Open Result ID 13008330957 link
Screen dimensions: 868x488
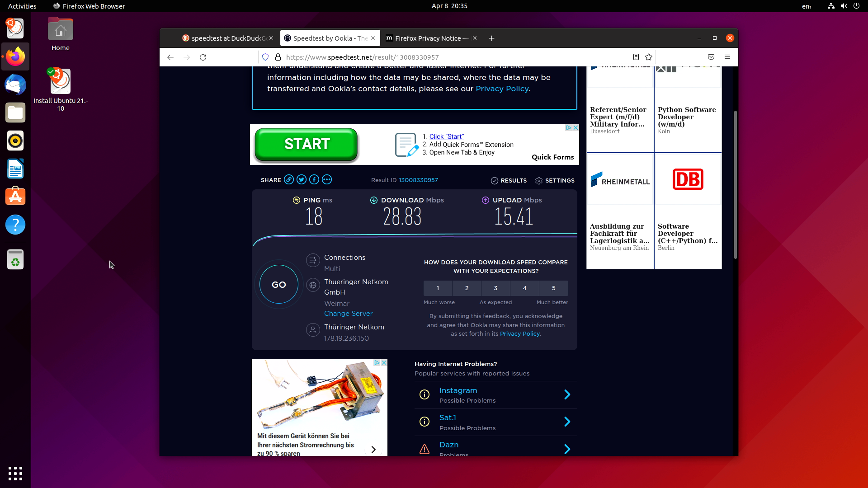[x=418, y=180]
